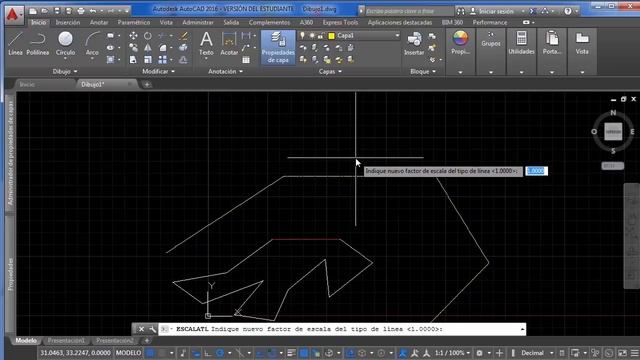Open the annotation scale 1:1 / 100% dropdown
Viewport: 640px width, 360px height.
[x=452, y=353]
